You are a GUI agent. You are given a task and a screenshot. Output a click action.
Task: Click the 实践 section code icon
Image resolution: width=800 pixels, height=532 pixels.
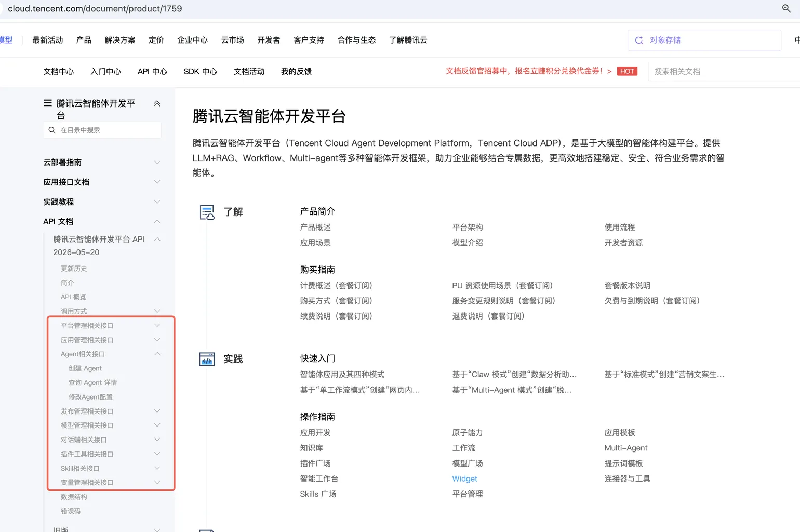click(x=207, y=359)
